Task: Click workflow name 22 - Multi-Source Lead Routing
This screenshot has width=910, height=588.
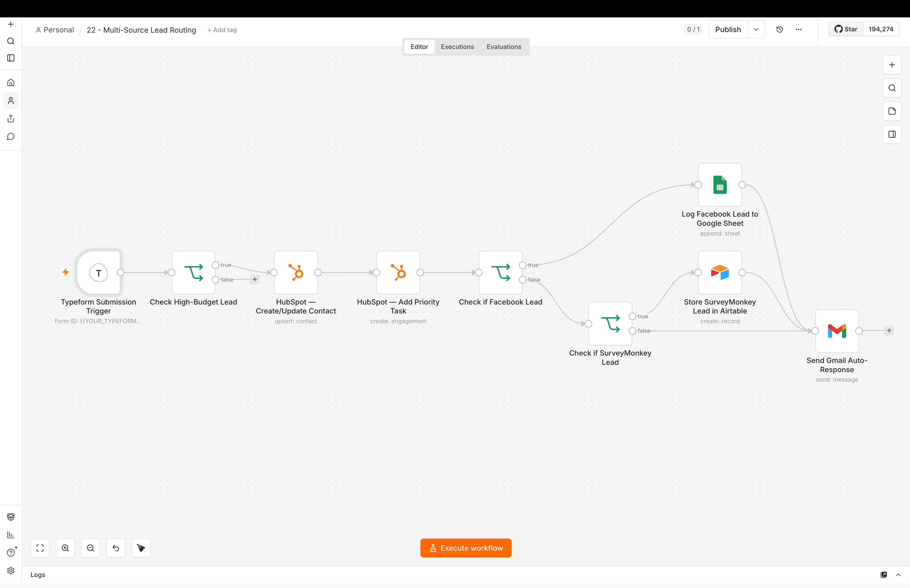Action: click(141, 30)
